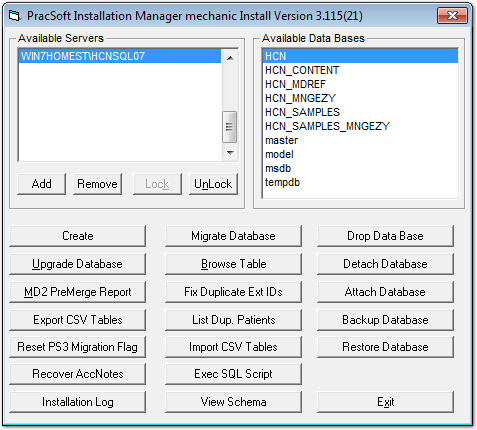Screen dimensions: 477x430
Task: Click Upgrade Database
Action: tap(77, 264)
